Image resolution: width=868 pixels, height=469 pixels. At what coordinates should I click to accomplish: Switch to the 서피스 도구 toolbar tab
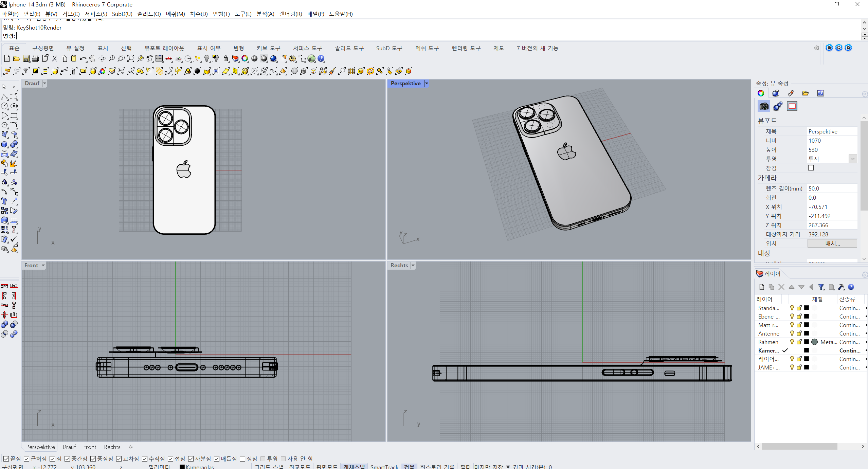pos(307,48)
